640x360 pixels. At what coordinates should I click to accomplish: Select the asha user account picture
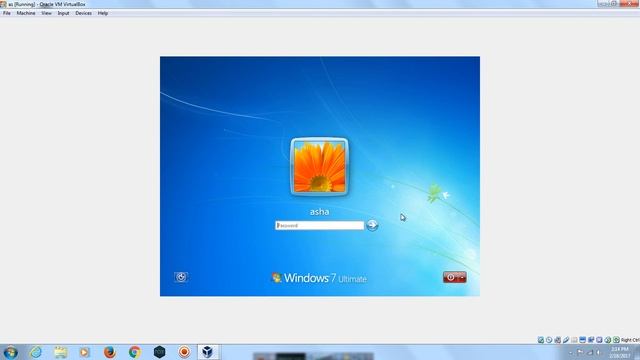319,167
